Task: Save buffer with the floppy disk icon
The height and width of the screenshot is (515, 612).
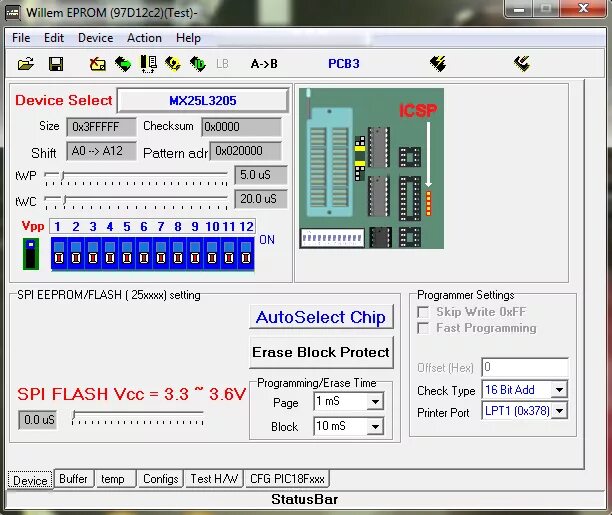Action: (x=56, y=64)
